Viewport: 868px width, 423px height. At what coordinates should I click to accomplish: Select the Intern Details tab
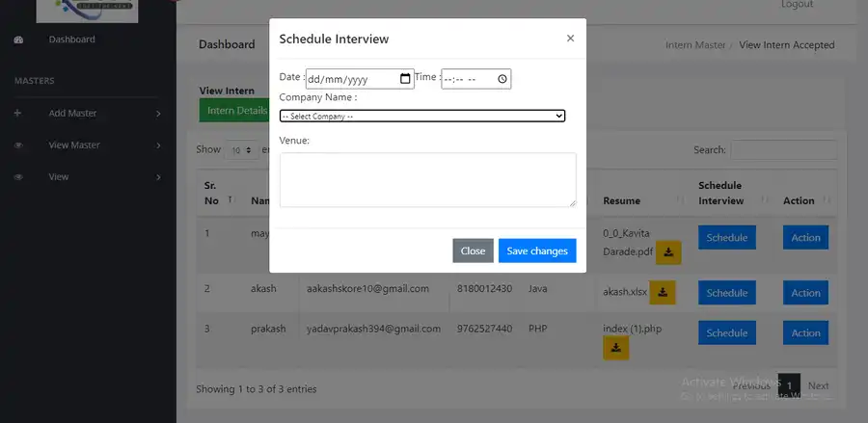[236, 111]
